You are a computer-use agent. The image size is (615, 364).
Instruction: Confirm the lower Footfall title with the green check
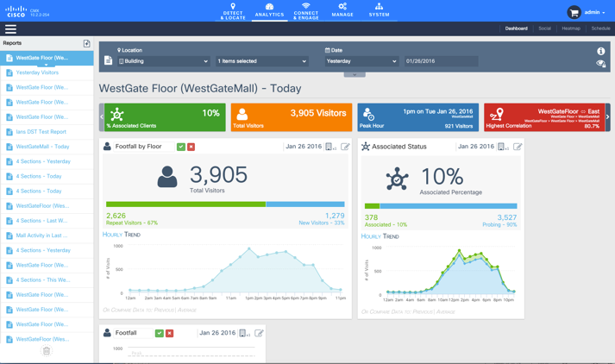(x=160, y=333)
